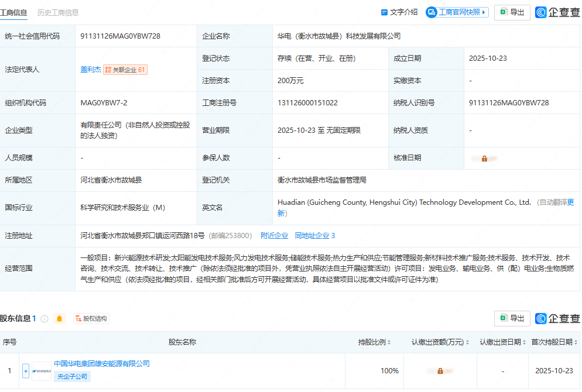Click 中国华电集团雄安能源有限公司 logo thumbnail
This screenshot has width=582, height=392.
tap(42, 370)
